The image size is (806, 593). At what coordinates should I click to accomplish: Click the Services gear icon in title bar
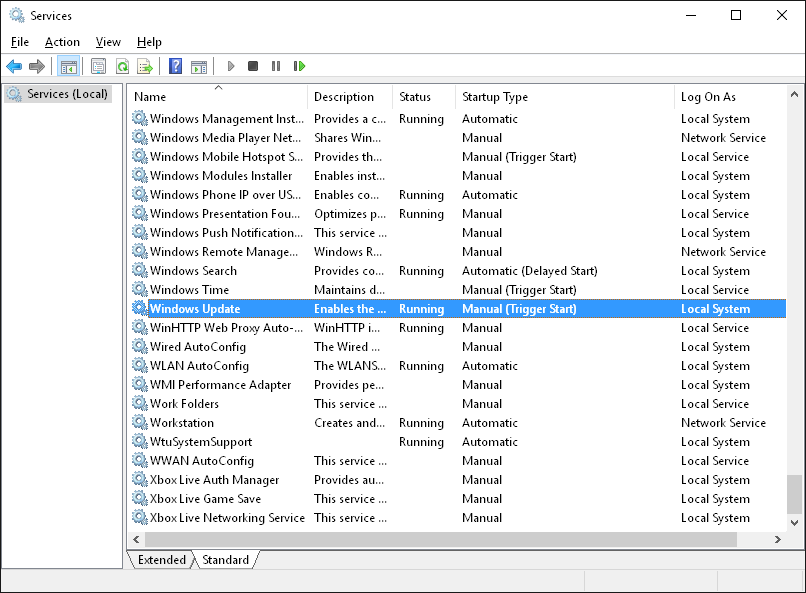coord(17,15)
